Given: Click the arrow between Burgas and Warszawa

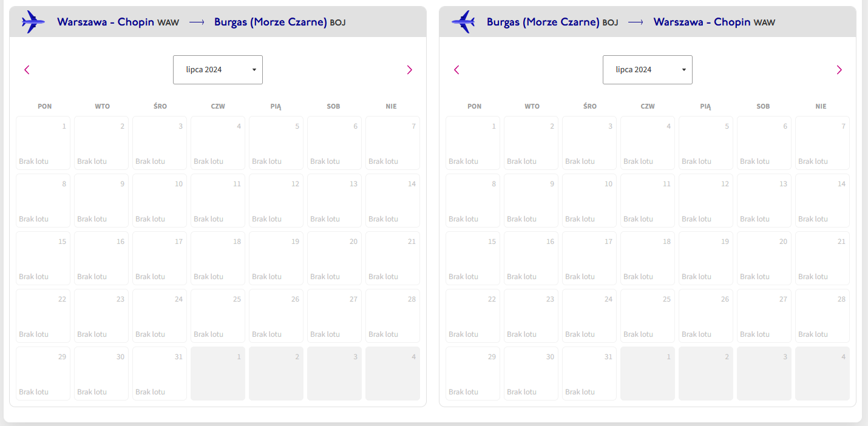Looking at the screenshot, I should tap(636, 22).
